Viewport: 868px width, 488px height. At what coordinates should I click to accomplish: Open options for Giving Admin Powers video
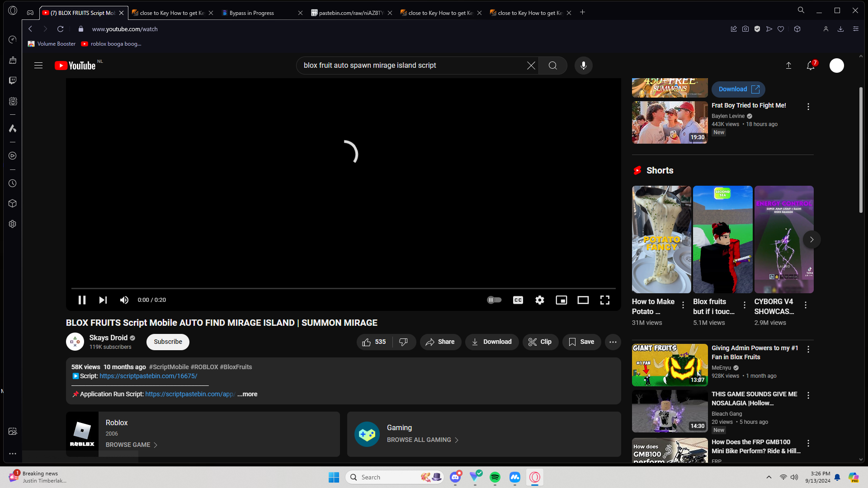coord(808,349)
